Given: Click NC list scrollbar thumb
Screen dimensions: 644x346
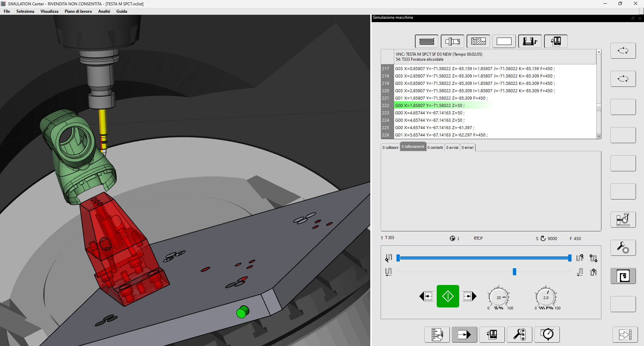Looking at the screenshot, I should 599,107.
